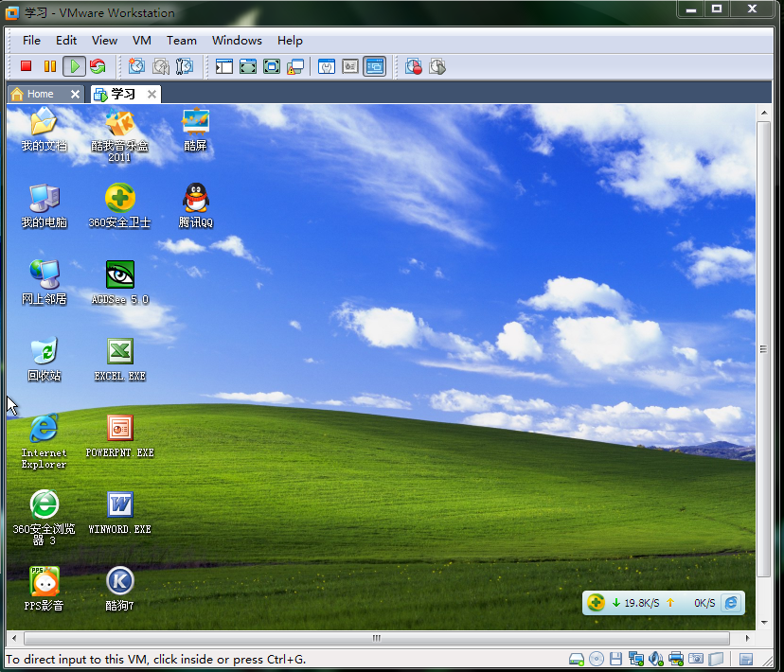Viewport: 784px width, 672px height.
Task: Suspend the virtual machine with pause icon
Action: 50,66
